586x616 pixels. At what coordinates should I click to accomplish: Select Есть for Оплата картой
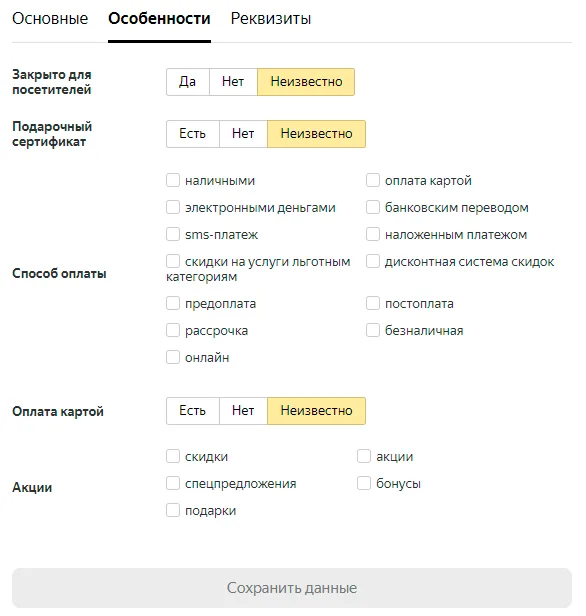coord(192,411)
